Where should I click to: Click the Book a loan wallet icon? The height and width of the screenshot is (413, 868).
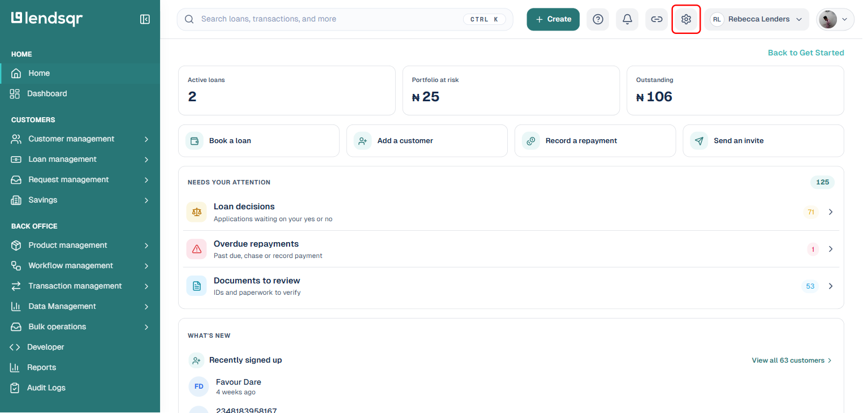(195, 141)
